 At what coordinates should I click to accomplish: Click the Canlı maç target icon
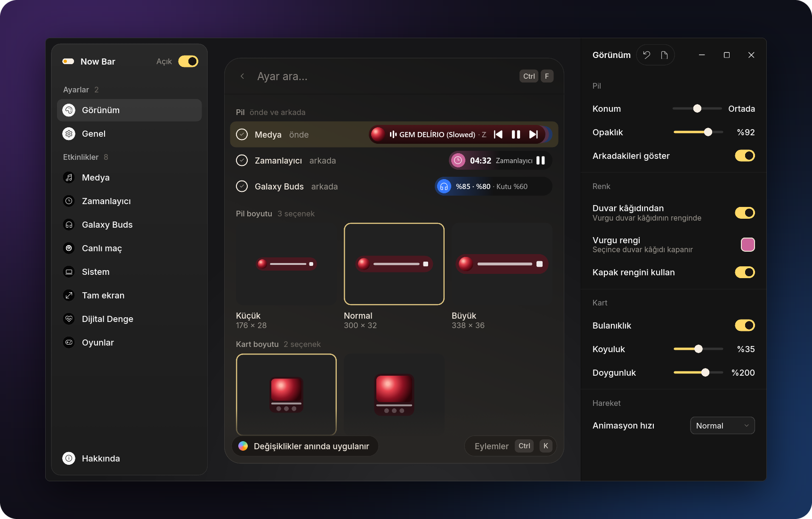[x=69, y=248]
